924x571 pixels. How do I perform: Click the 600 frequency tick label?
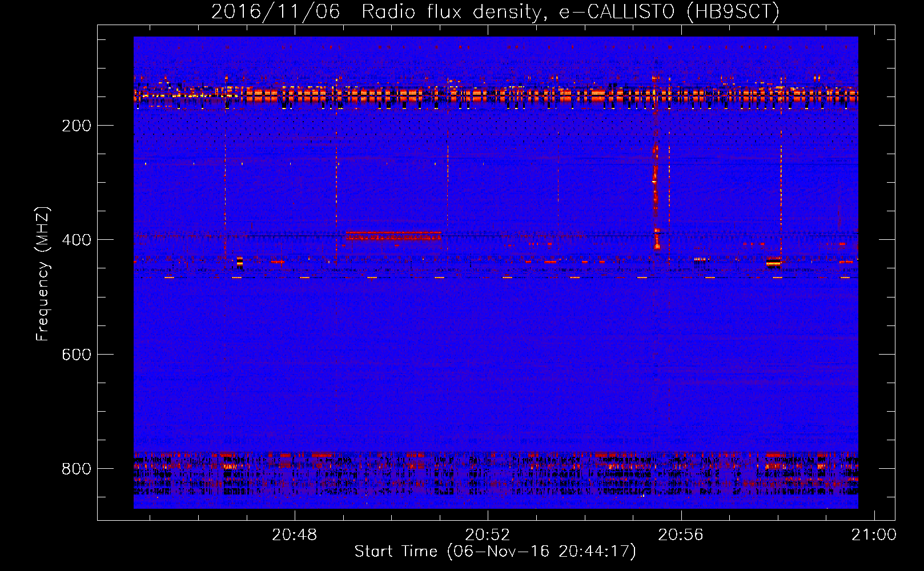77,355
